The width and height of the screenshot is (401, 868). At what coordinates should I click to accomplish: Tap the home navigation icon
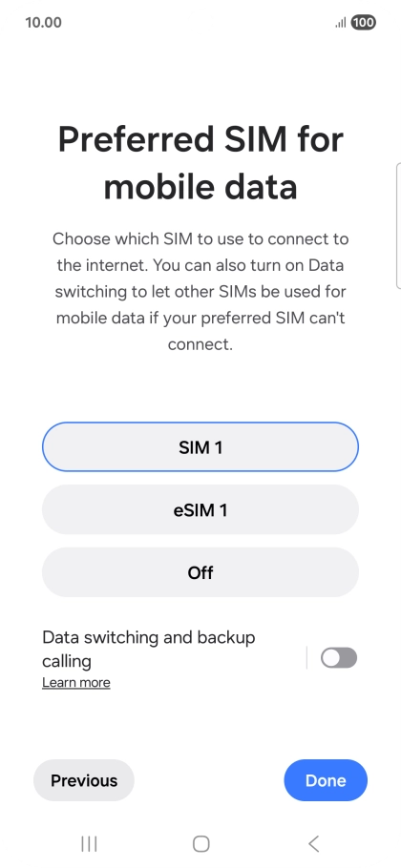click(x=200, y=843)
